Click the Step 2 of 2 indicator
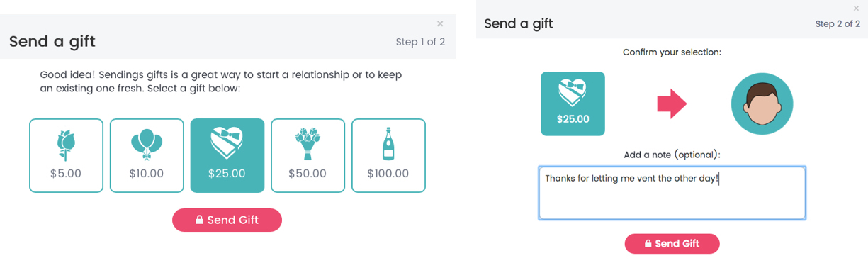 pyautogui.click(x=838, y=23)
